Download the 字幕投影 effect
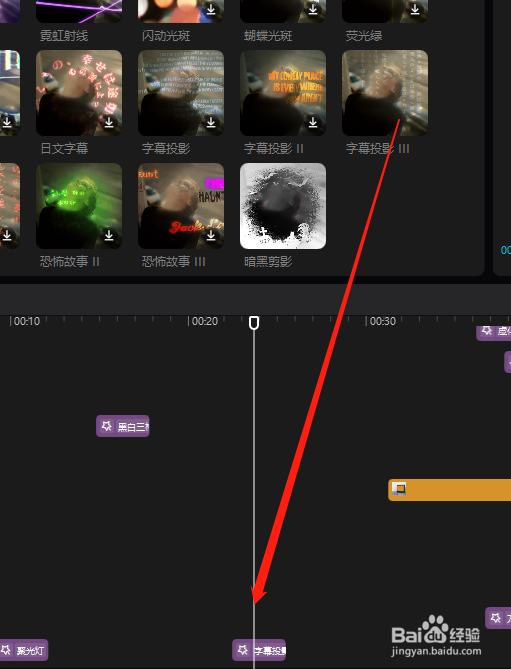Viewport: 511px width, 669px height. click(x=211, y=122)
